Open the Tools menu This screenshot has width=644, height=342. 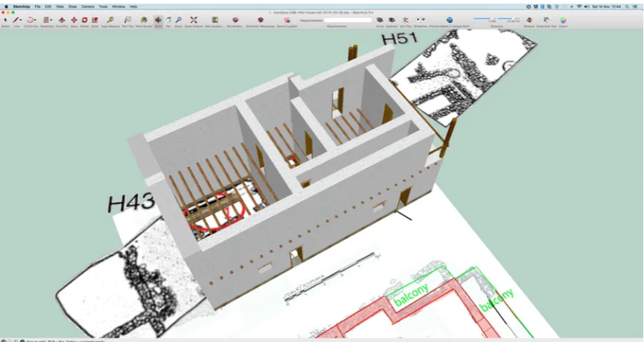click(103, 6)
